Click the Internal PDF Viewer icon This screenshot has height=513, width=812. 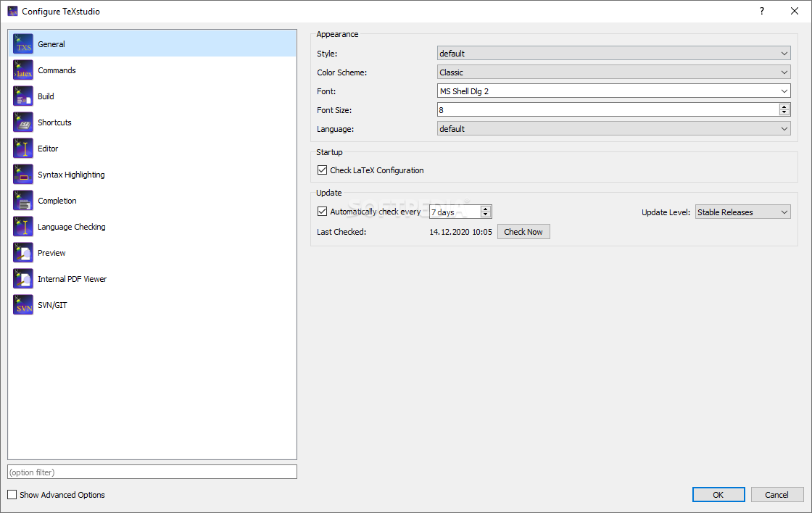(x=22, y=279)
